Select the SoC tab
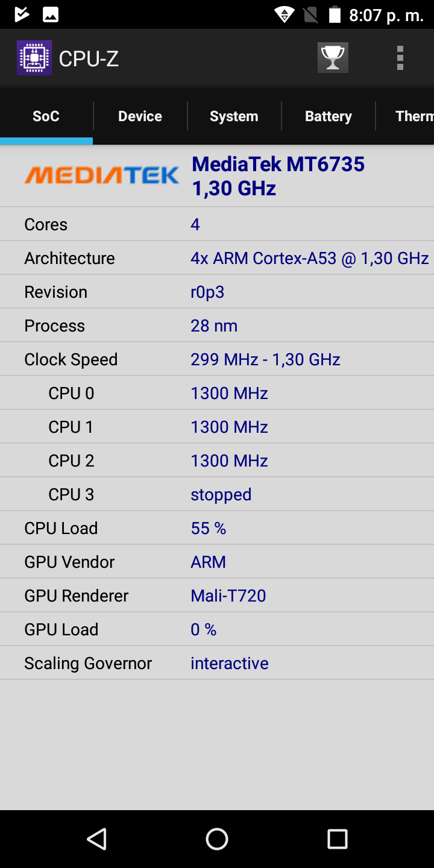Screen dimensions: 434x868 click(46, 116)
